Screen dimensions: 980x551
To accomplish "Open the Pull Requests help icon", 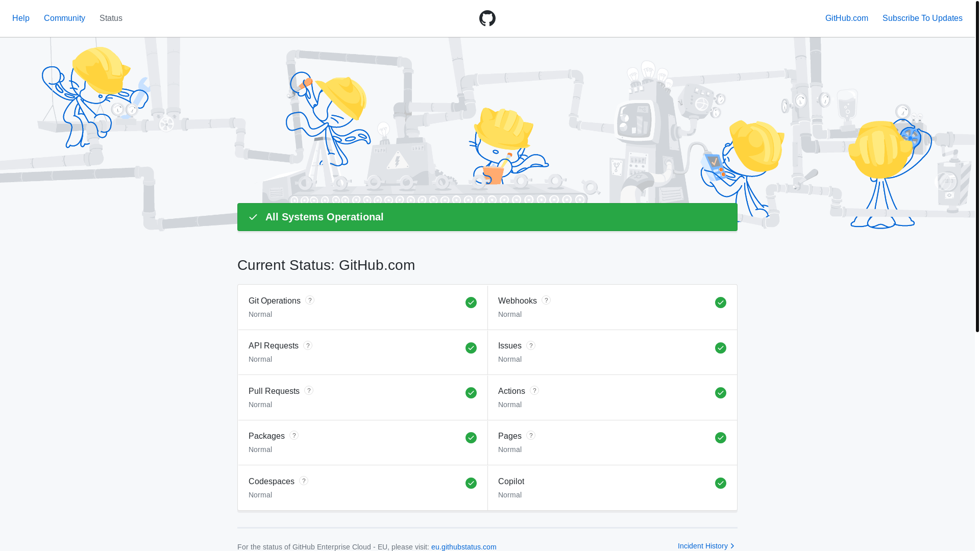I will (309, 390).
